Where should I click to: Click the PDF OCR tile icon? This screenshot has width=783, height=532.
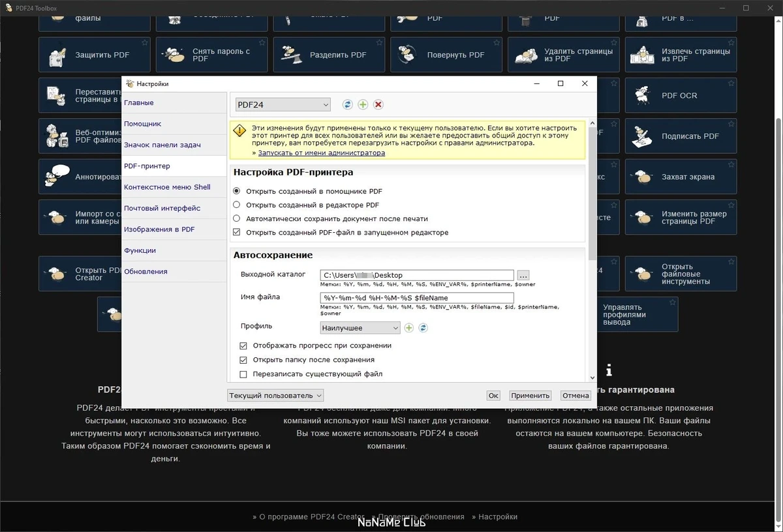tap(643, 96)
